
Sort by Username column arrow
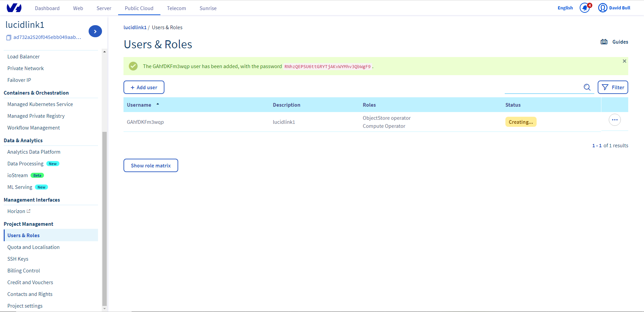[x=158, y=104]
